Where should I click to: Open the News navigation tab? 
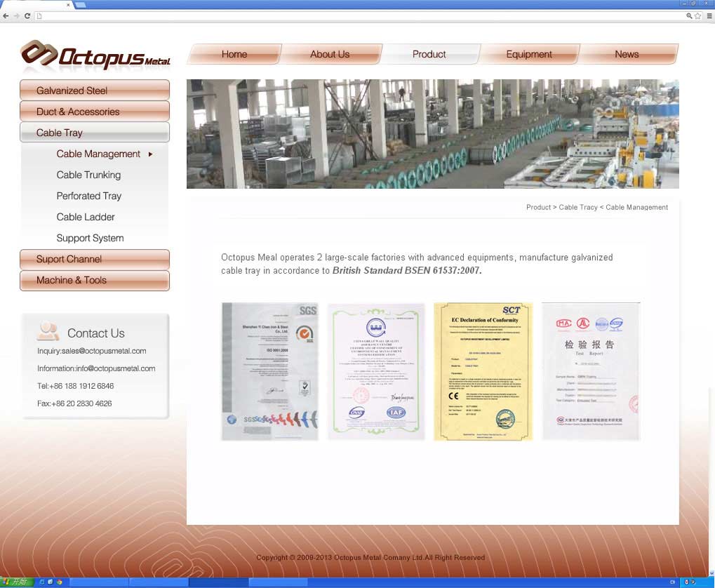coord(627,54)
